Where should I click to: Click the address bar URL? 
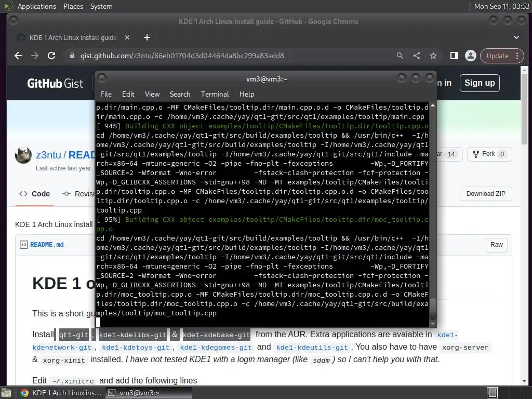(x=182, y=56)
